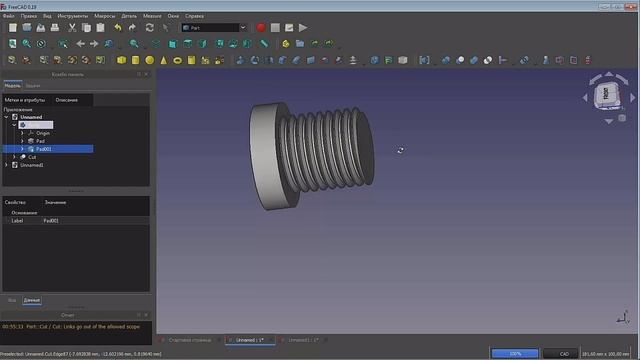Screen dimensions: 640x360
Task: Expand the Cut tree item
Action: (x=14, y=157)
